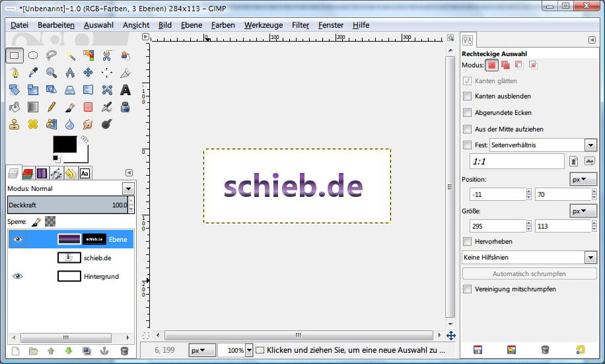Select the Perspective tool
This screenshot has height=364, width=605.
70,90
